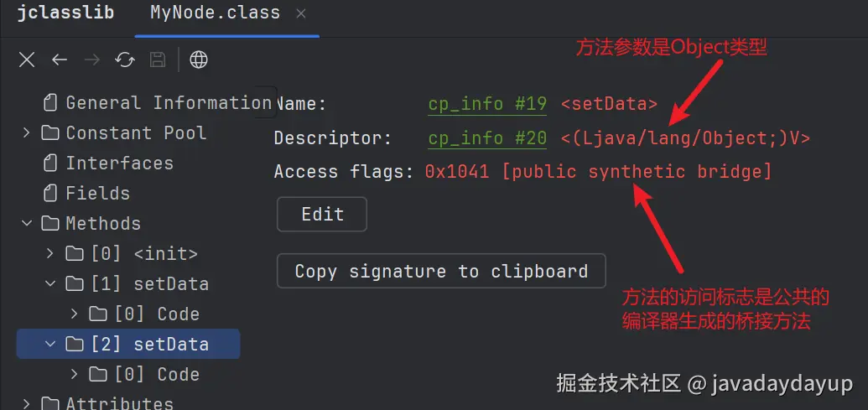The height and width of the screenshot is (410, 868).
Task: Switch to the MyNode.class tab
Action: (x=215, y=13)
